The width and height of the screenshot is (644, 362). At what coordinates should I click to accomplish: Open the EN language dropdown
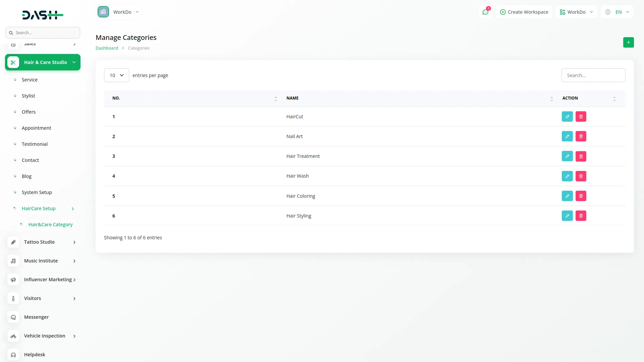pos(618,12)
